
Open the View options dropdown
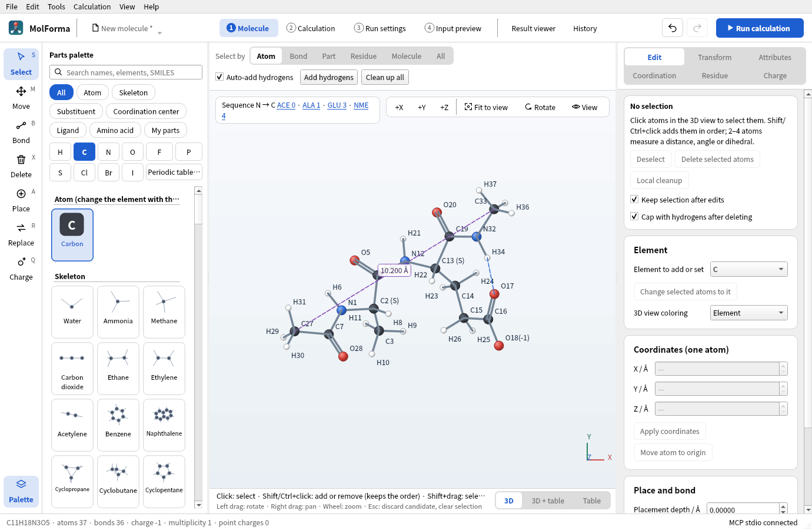tap(584, 107)
